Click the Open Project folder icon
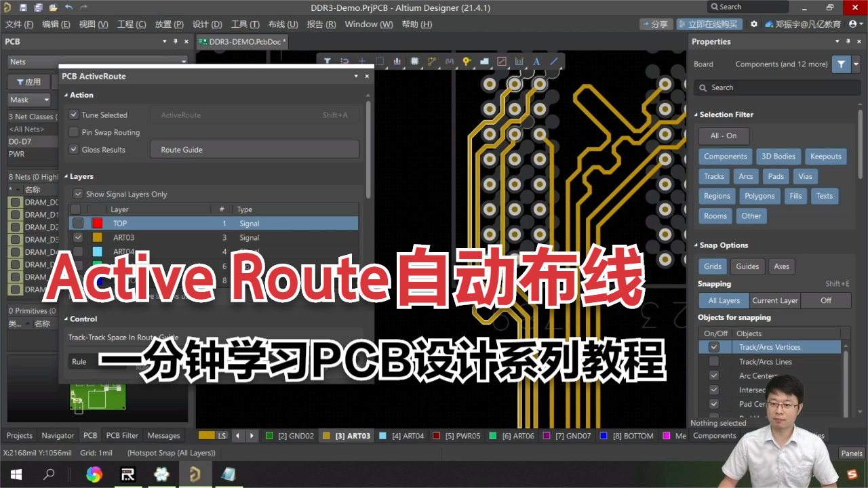 point(53,7)
